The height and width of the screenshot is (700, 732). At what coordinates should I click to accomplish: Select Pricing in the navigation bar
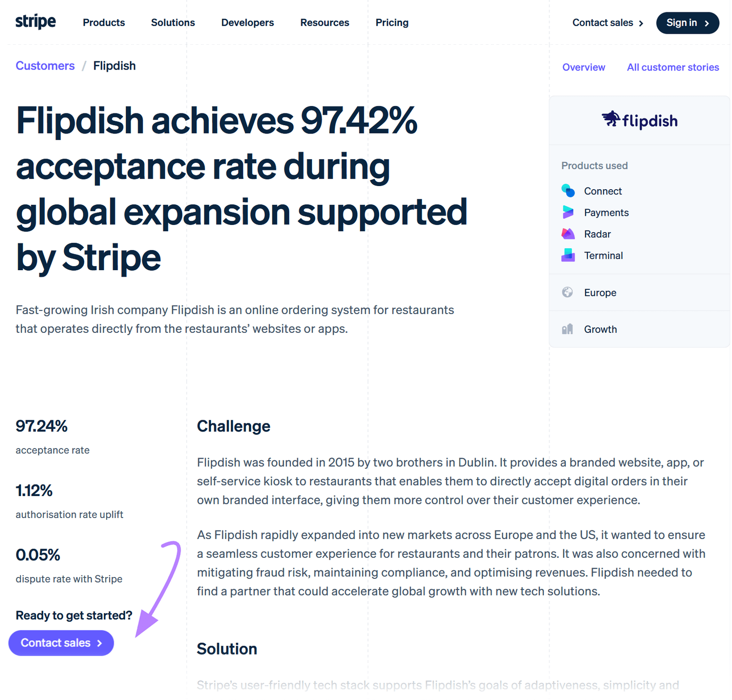tap(392, 22)
